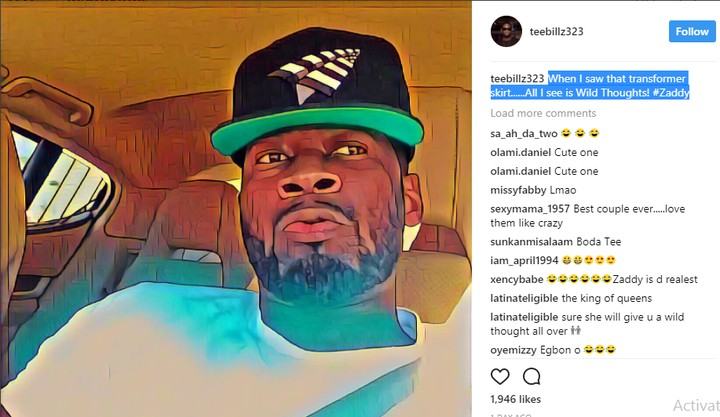Expand Load more comments
Image resolution: width=720 pixels, height=417 pixels.
[543, 113]
